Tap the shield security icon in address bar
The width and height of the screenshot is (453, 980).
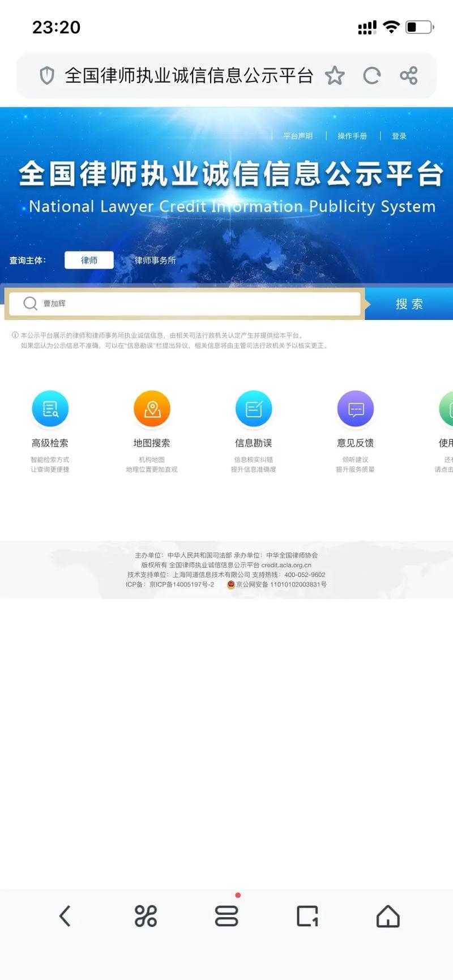(x=47, y=75)
